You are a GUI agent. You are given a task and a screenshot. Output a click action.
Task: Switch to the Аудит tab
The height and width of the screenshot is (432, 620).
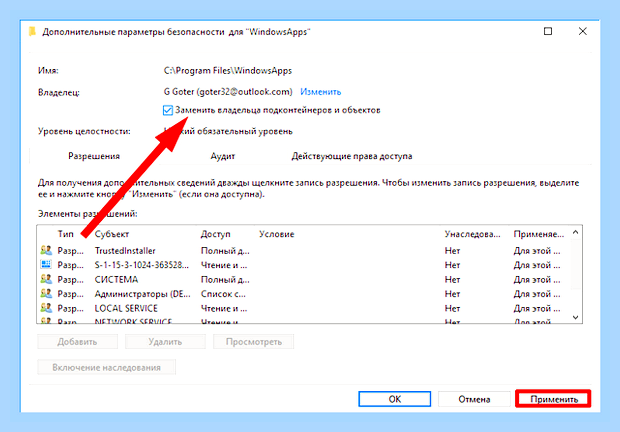point(223,156)
